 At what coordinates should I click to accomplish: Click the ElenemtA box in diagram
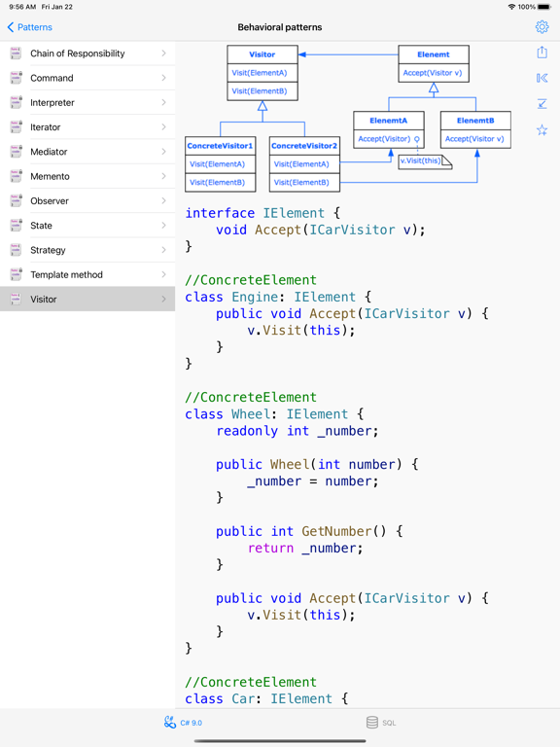[x=389, y=129]
